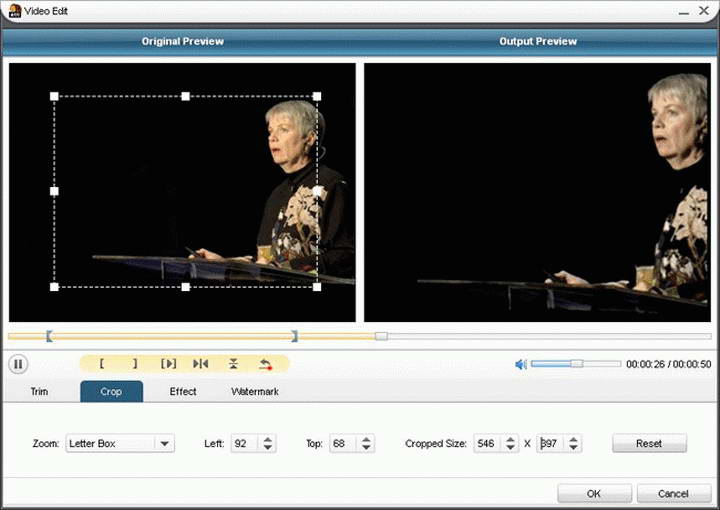This screenshot has width=720, height=510.
Task: Open the Zoom Letter Box dropdown
Action: coord(120,443)
